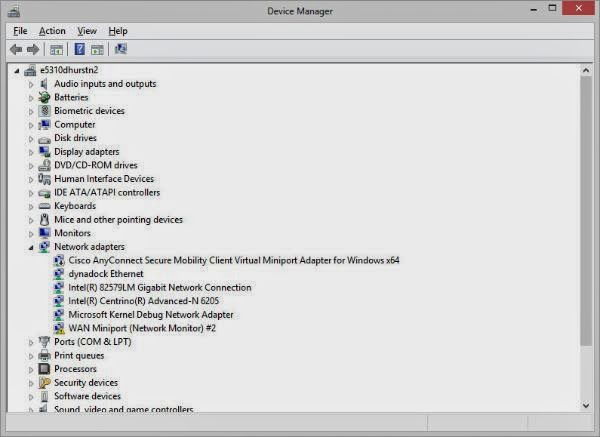Click the Forward arrow toolbar icon
This screenshot has width=600, height=437.
coord(33,49)
